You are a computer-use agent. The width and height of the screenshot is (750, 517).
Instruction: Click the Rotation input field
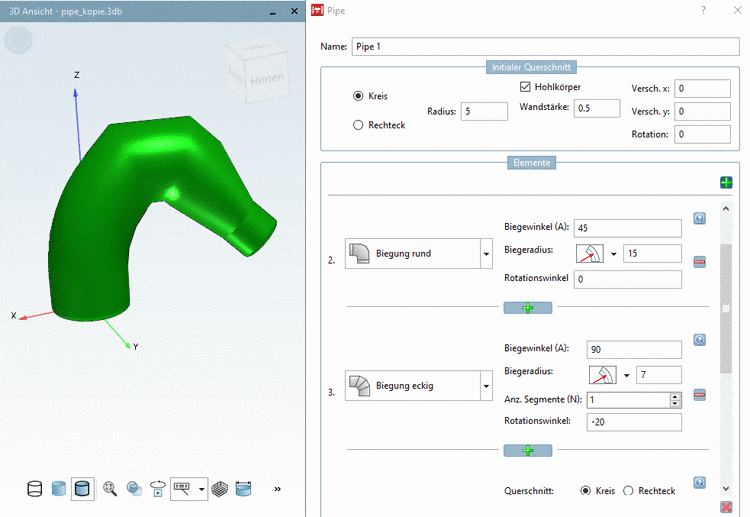tap(702, 134)
